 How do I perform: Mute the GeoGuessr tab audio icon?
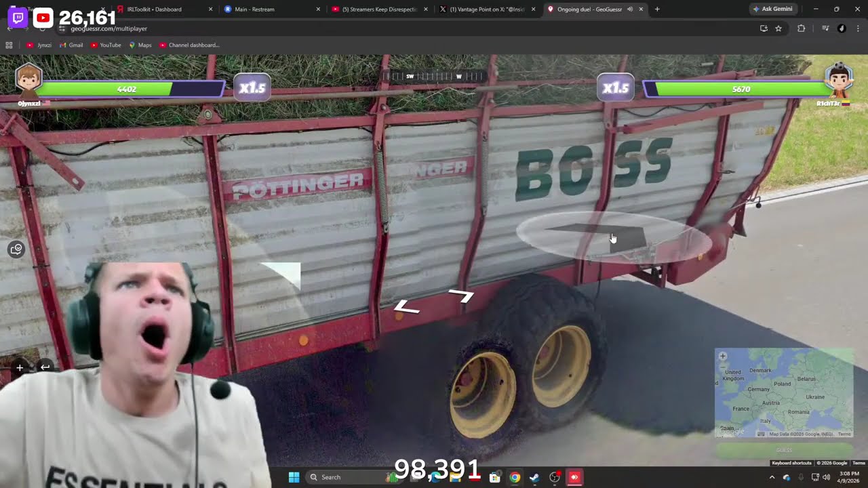tap(630, 9)
